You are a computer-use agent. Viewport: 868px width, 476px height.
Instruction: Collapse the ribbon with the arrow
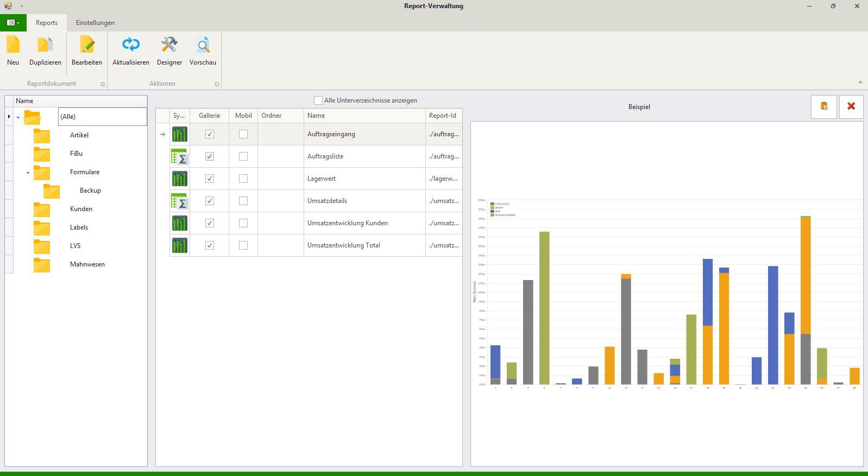tap(860, 82)
